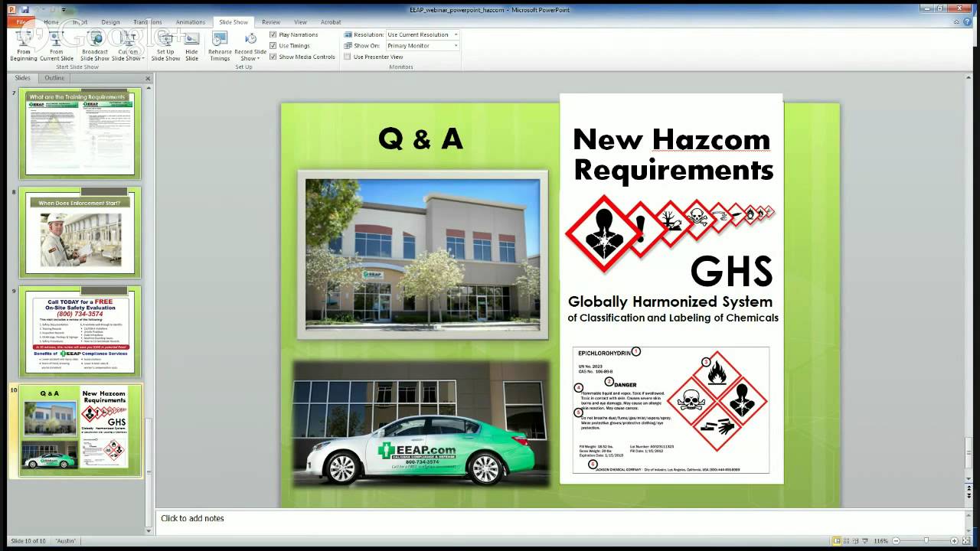Viewport: 980px width, 551px height.
Task: Click Broadcast Slide Show icon
Action: [95, 46]
